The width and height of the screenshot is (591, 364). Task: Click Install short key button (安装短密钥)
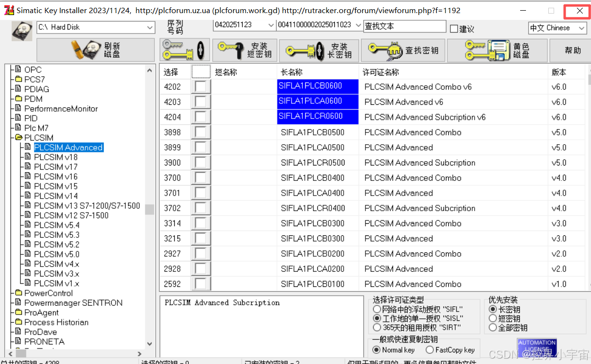pos(244,50)
